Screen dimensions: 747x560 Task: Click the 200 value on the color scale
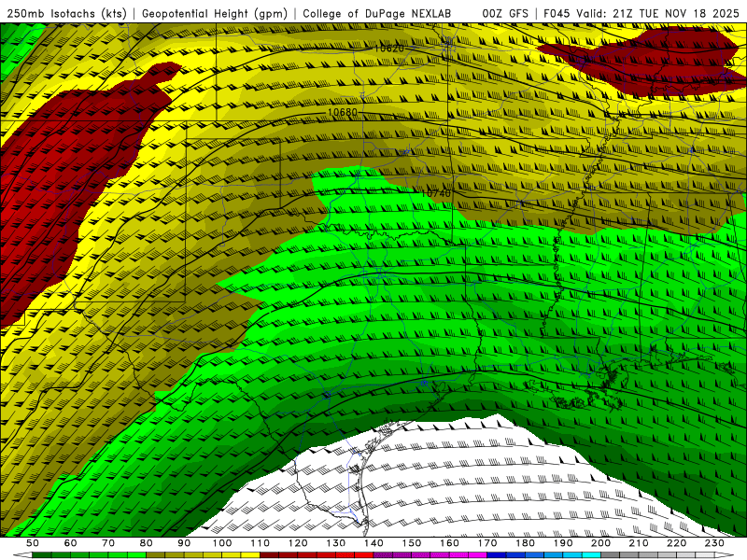600,543
